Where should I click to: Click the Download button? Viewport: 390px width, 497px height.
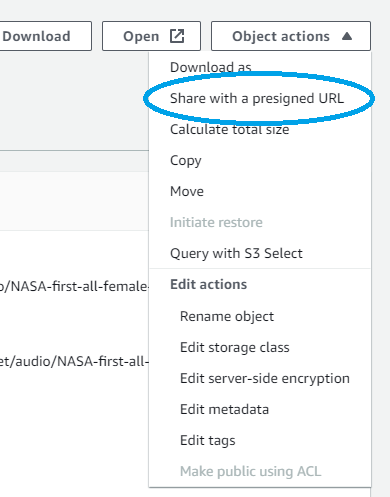[x=46, y=36]
